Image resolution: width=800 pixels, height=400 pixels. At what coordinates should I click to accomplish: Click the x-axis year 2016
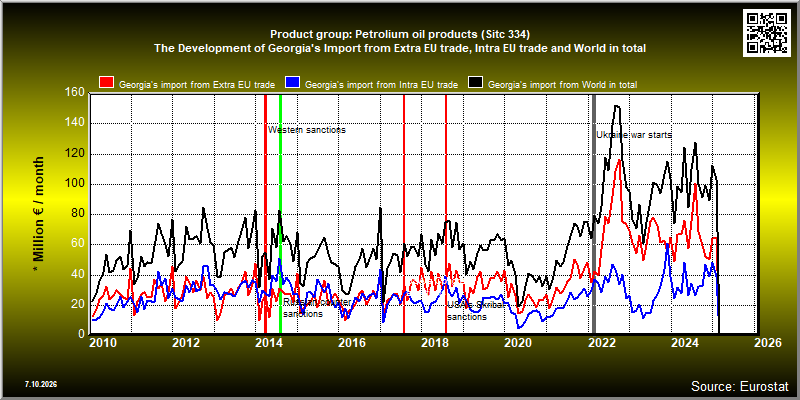pos(352,343)
